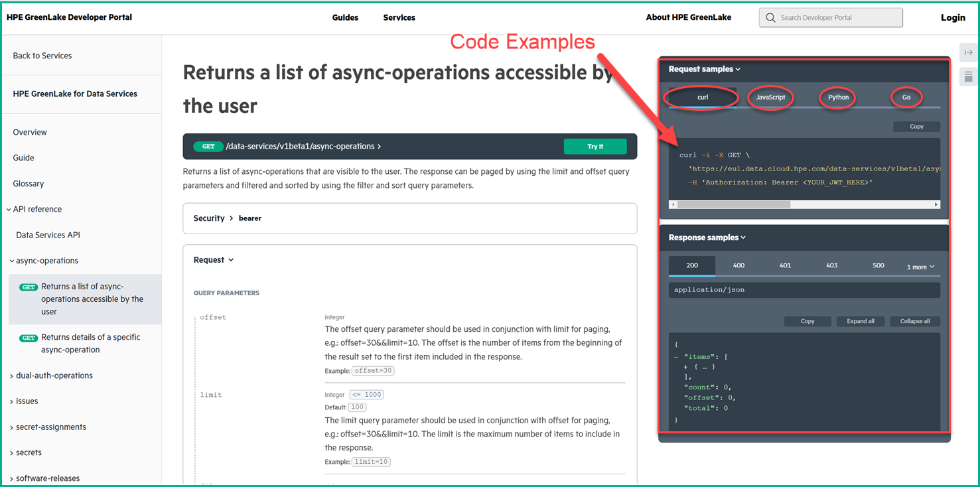This screenshot has width=980, height=487.
Task: Click HPE GreenLake Developer Portal logo text
Action: 69,17
